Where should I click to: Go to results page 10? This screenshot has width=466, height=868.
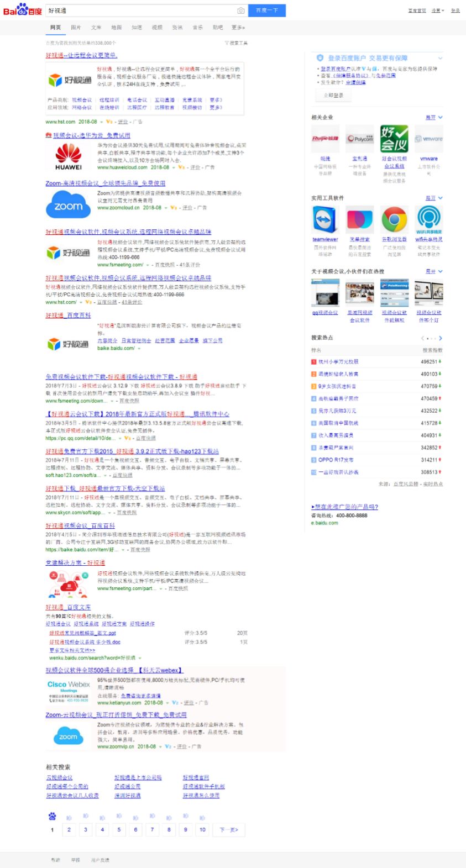(202, 829)
